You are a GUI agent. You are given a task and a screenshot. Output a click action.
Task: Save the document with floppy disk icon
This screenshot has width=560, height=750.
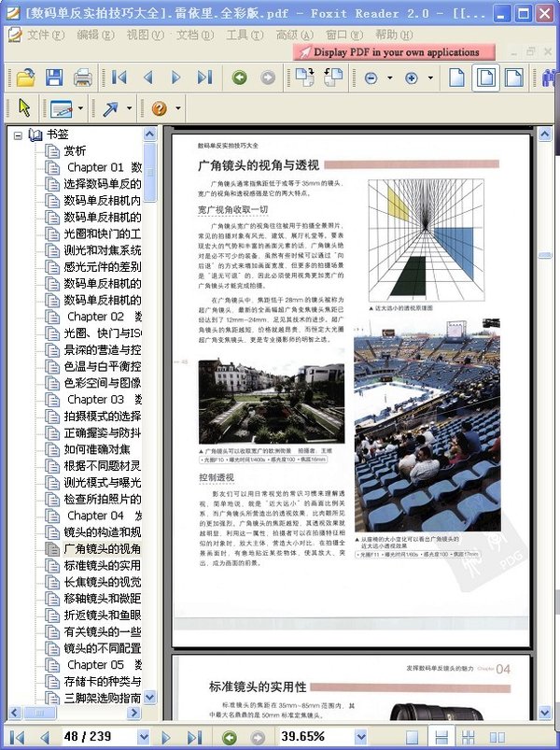(x=54, y=78)
